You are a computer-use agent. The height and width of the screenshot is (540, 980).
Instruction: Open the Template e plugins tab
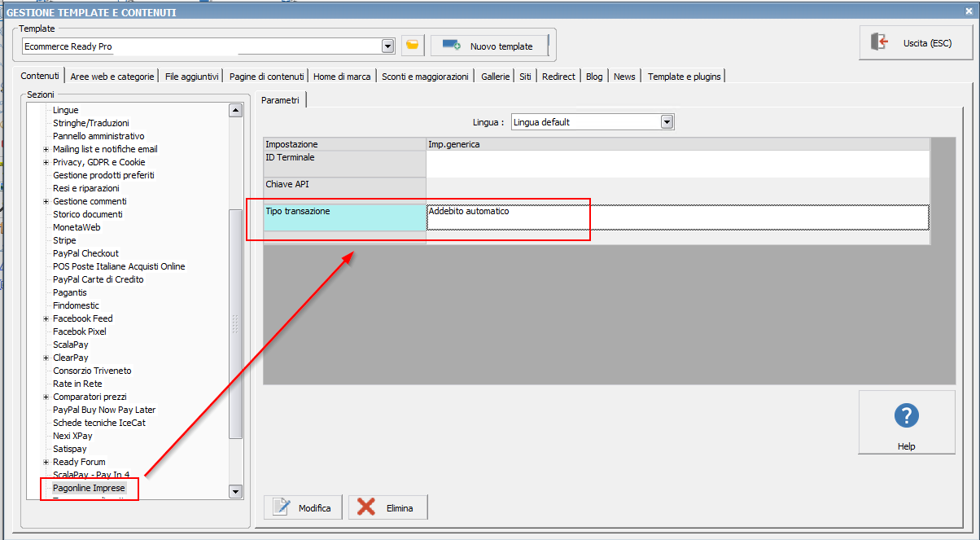pos(683,77)
